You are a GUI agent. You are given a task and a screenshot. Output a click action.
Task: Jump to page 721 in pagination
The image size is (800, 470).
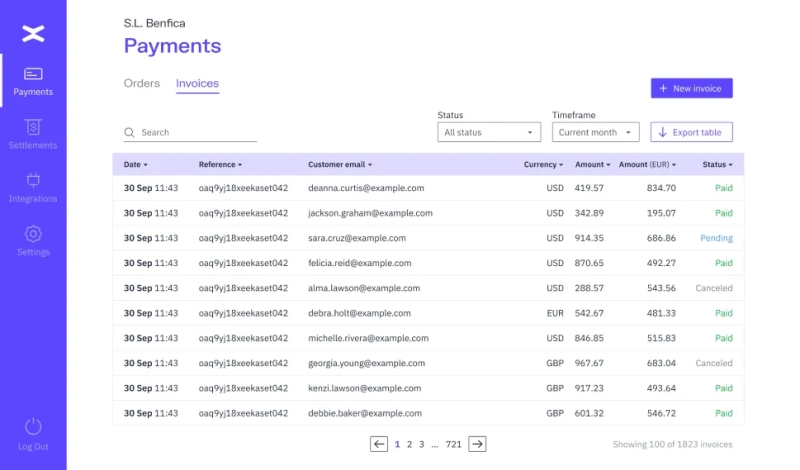coord(453,444)
